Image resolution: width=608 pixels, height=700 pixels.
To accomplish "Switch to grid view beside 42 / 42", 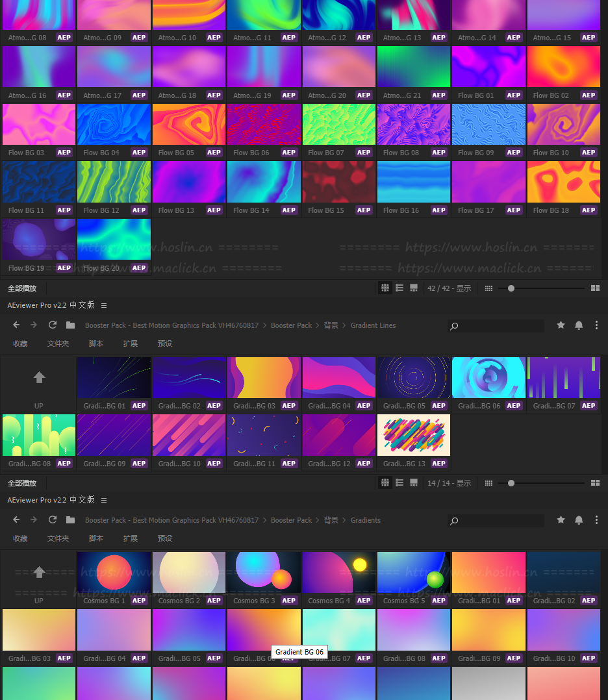I will (385, 288).
